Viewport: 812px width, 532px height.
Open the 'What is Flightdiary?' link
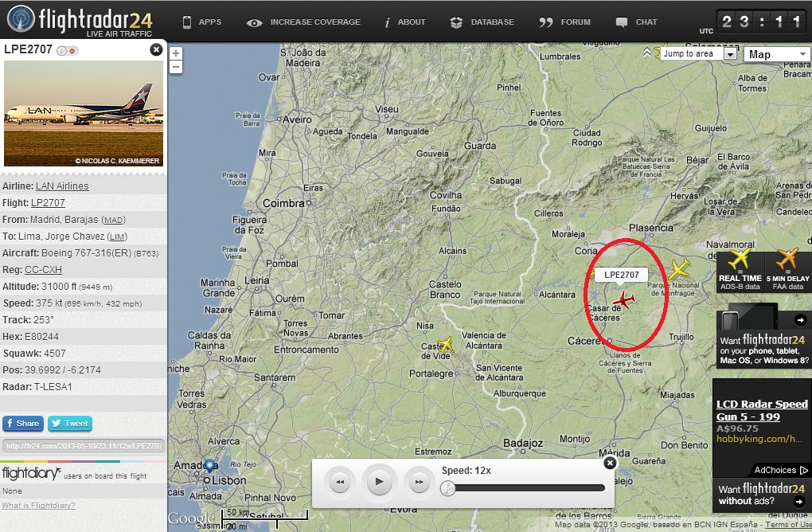38,506
